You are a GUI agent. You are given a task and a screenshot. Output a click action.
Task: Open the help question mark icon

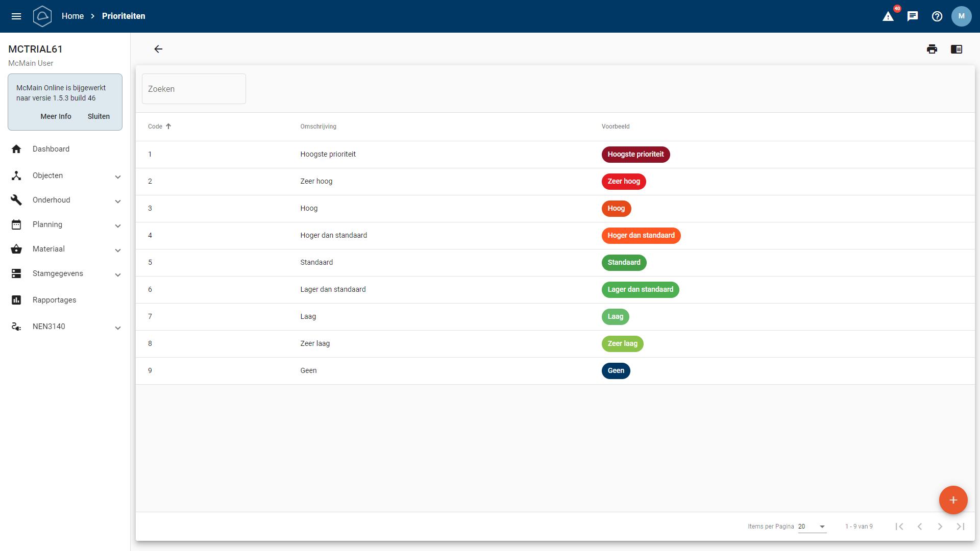tap(937, 16)
